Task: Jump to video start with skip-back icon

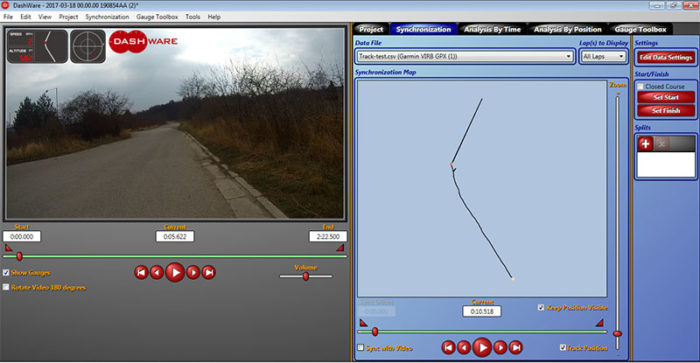Action: tap(141, 272)
